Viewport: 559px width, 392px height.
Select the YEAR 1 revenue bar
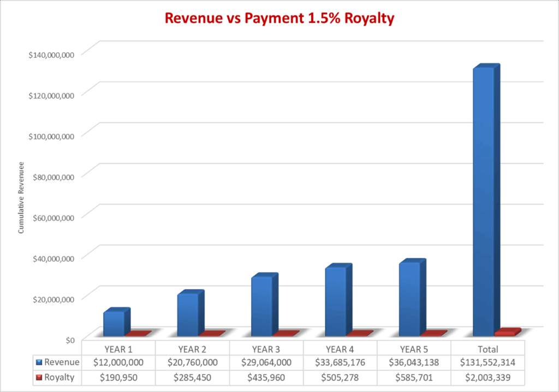114,323
